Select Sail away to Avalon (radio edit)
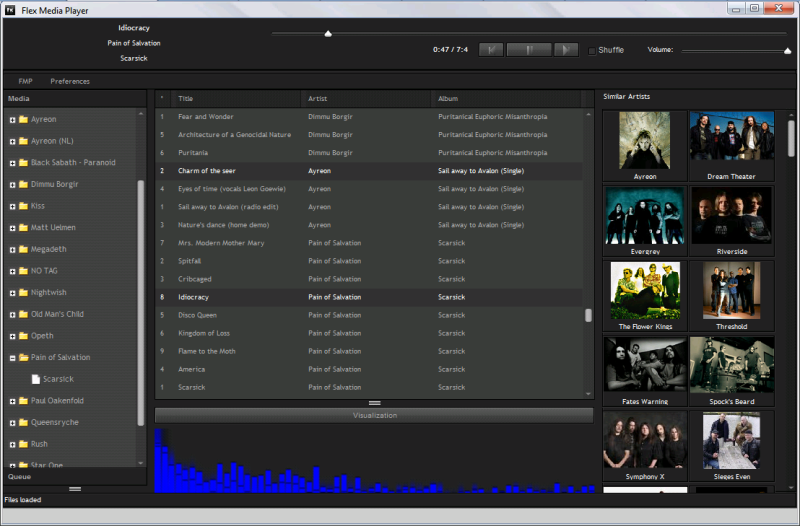800x526 pixels. tap(369, 207)
